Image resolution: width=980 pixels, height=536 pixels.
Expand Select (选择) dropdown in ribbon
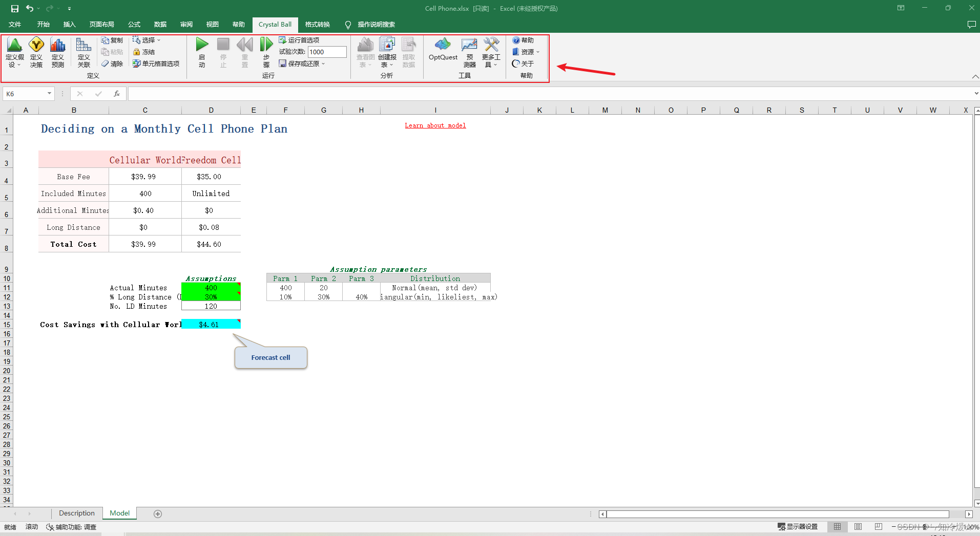coord(147,40)
